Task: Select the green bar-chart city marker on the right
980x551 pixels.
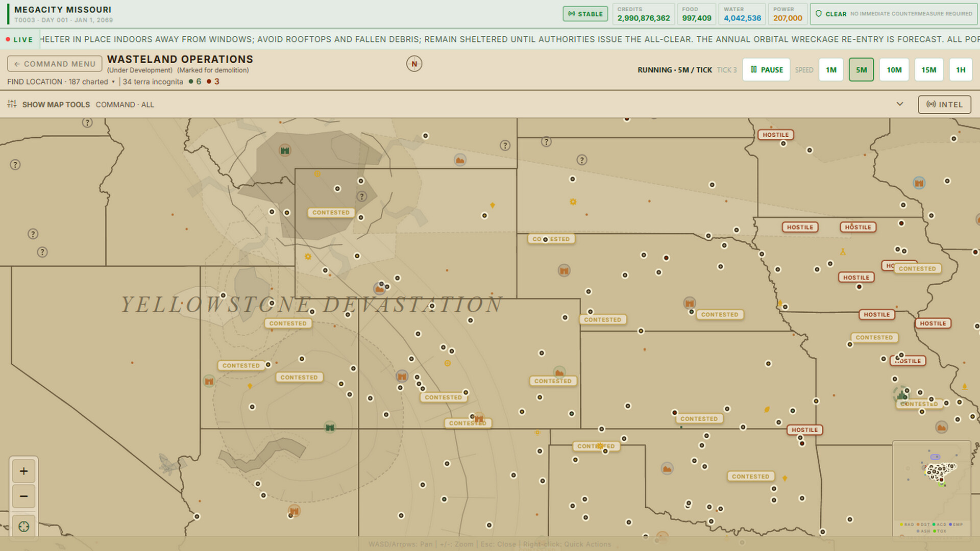Action: 901,395
